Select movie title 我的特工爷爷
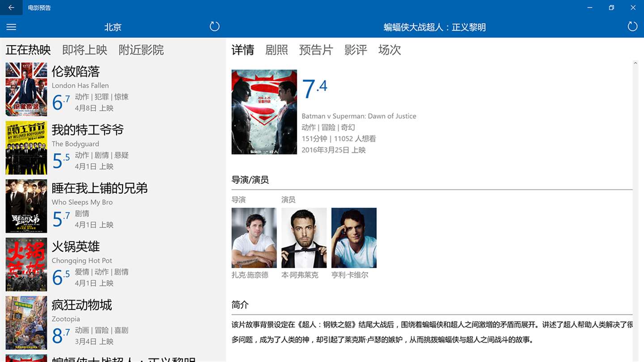Viewport: 644px width, 362px height. point(88,130)
